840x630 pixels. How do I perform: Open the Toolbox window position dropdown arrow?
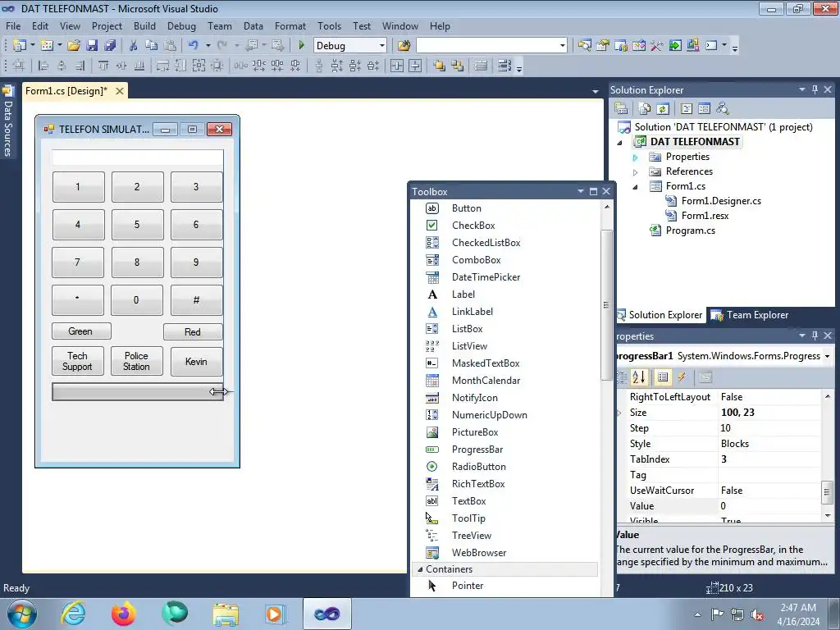[x=580, y=191]
